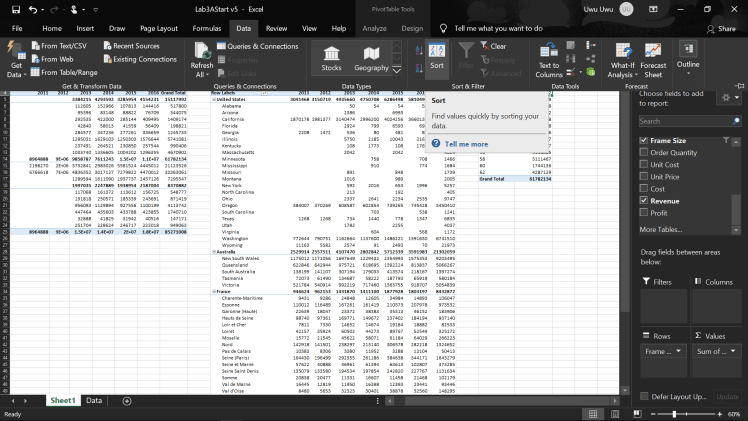Open the Data worksheet tab
This screenshot has width=748, height=421.
click(94, 400)
